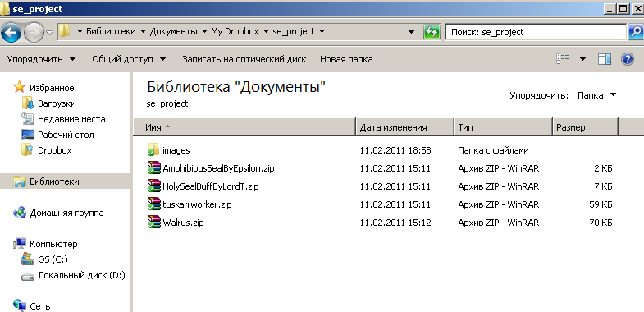
Task: Click the Недавние места icon
Action: 27,119
